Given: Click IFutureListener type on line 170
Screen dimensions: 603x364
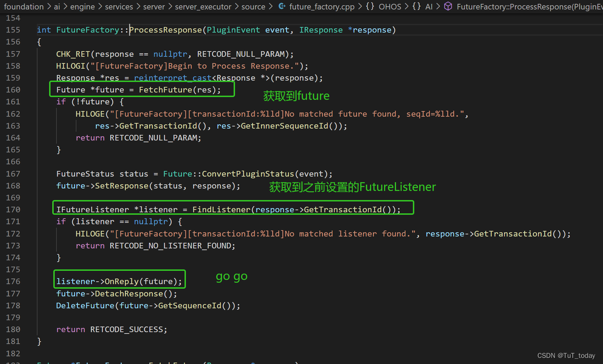Looking at the screenshot, I should 92,210.
